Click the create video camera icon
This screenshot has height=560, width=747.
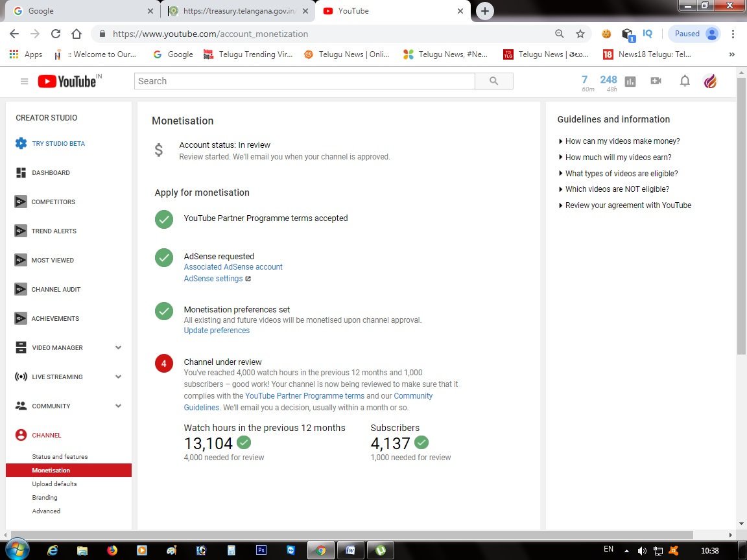tap(656, 81)
